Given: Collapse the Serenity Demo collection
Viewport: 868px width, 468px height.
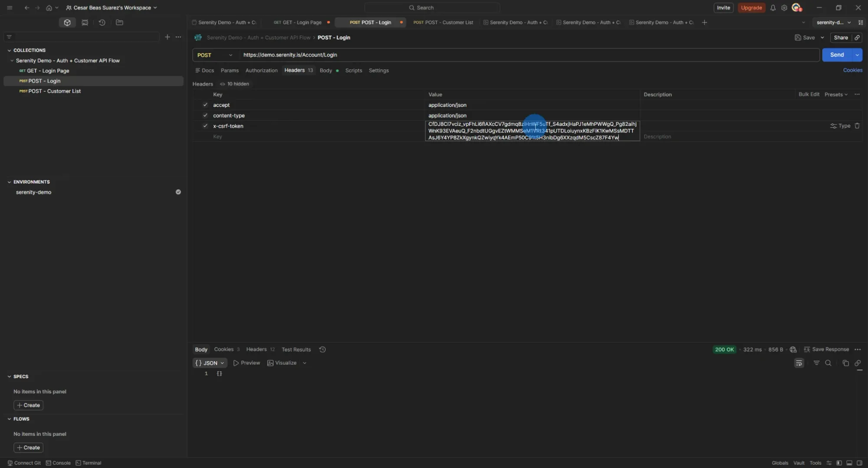Looking at the screenshot, I should coord(12,60).
